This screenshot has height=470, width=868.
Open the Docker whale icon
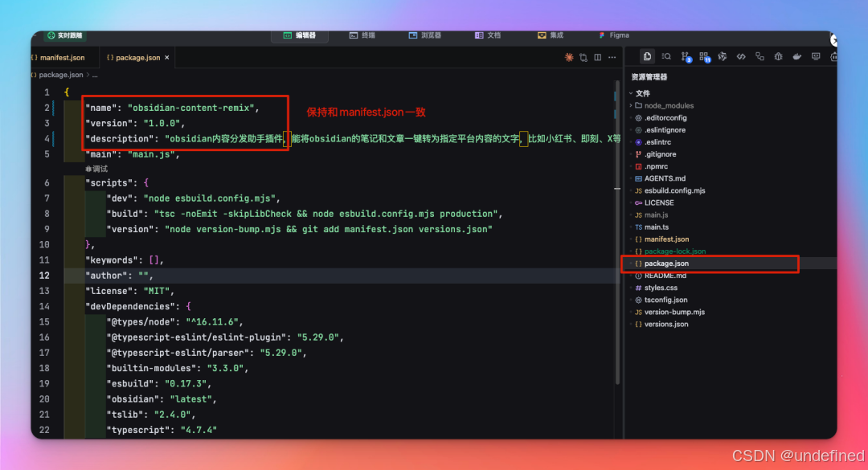point(797,56)
